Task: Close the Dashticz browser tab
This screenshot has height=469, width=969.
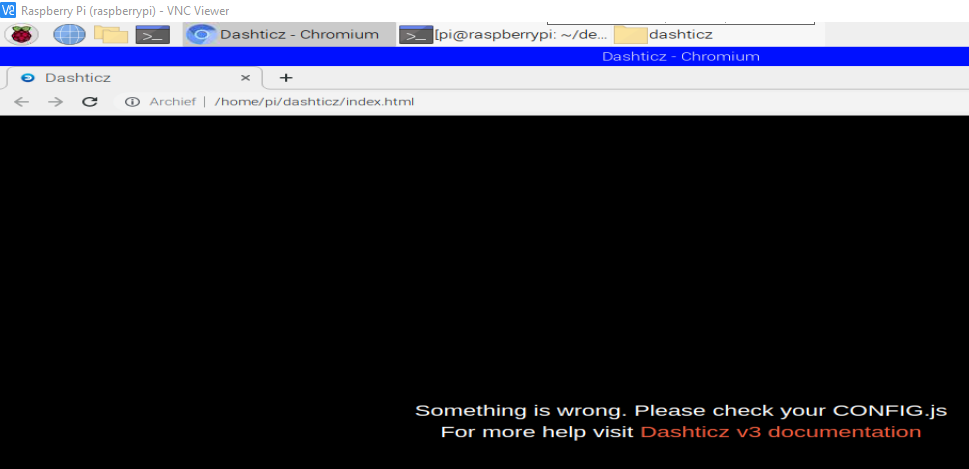Action: click(x=245, y=78)
